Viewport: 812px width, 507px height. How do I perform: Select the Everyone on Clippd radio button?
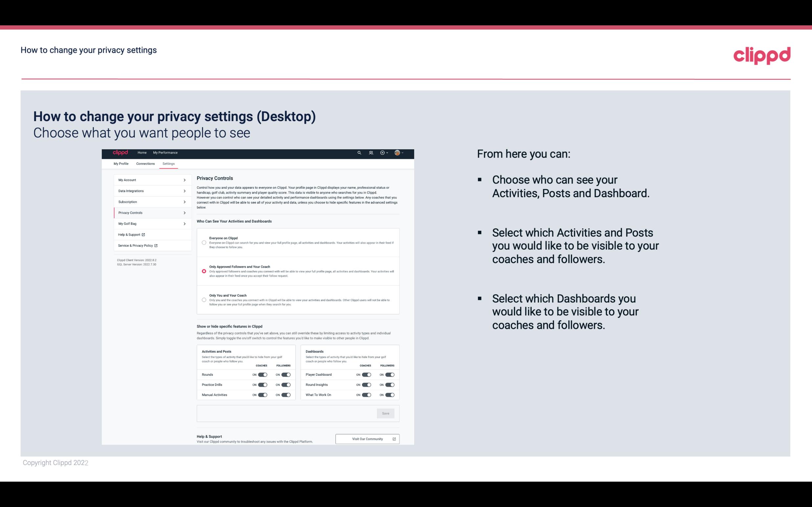pos(204,243)
